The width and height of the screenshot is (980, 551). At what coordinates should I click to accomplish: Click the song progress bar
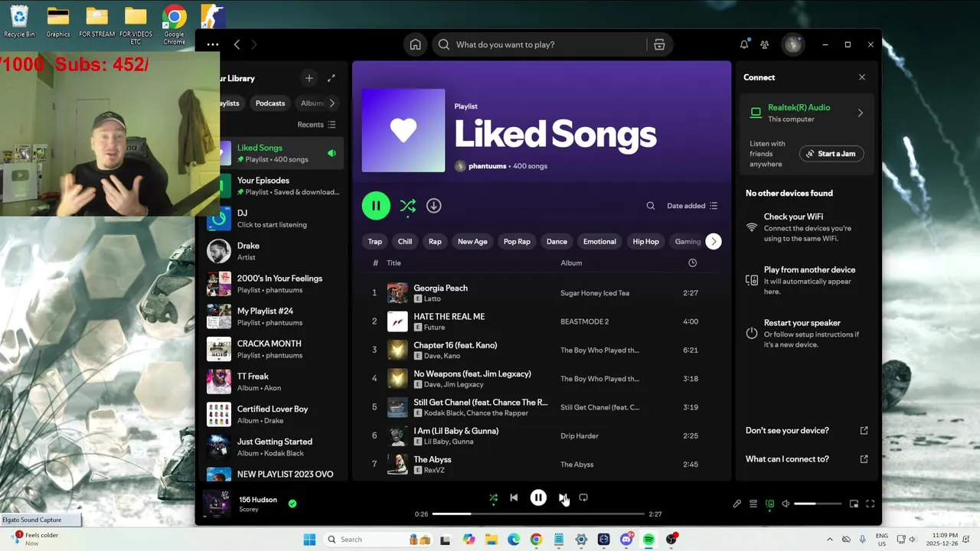[x=538, y=514]
